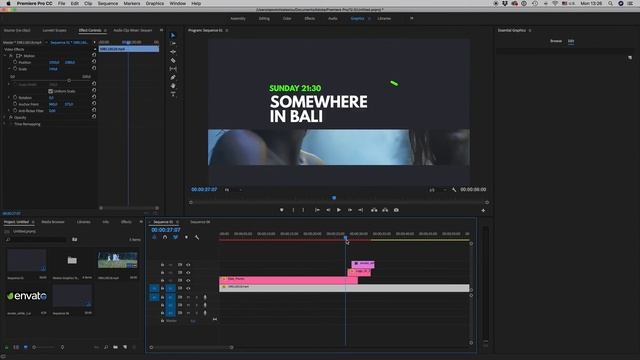Open the Program monitor button editor plus
This screenshot has height=360, width=640.
(483, 210)
